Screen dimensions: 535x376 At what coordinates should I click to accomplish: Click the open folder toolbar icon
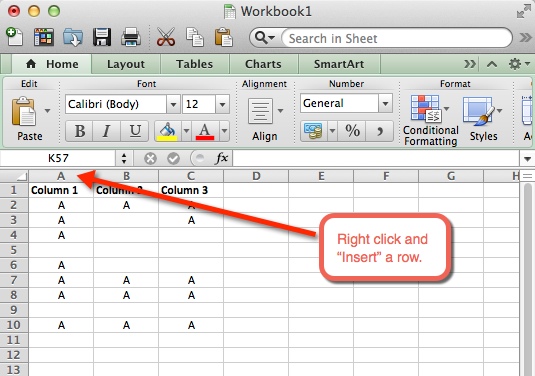click(x=73, y=37)
